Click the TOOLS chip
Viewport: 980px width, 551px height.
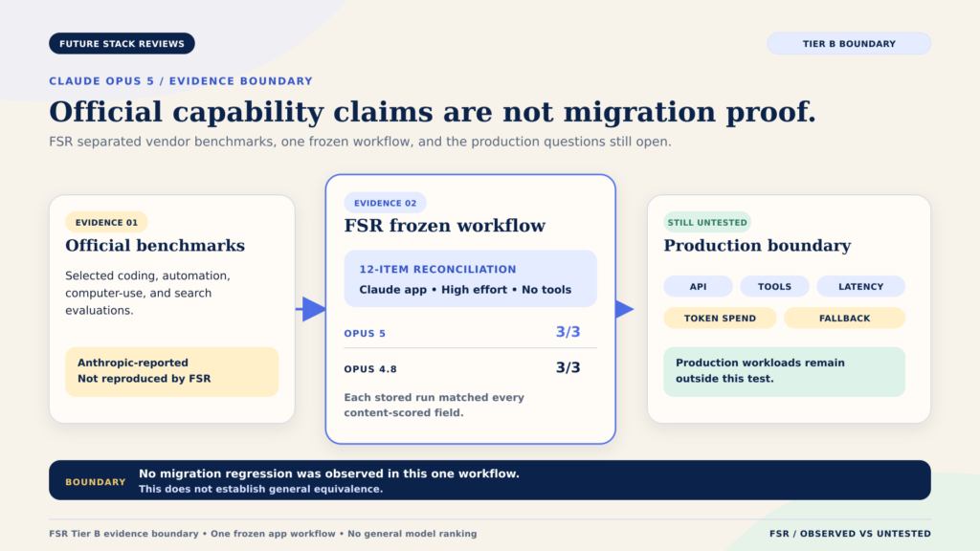tap(774, 287)
